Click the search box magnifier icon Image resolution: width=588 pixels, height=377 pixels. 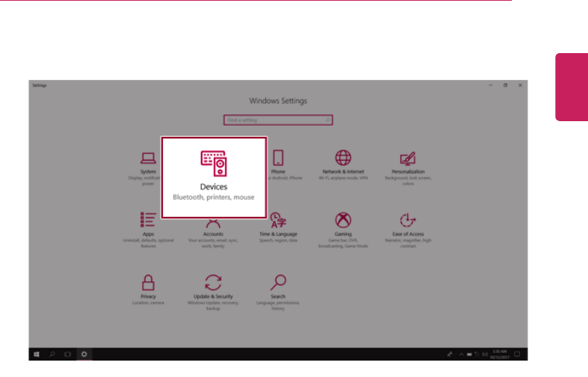327,120
